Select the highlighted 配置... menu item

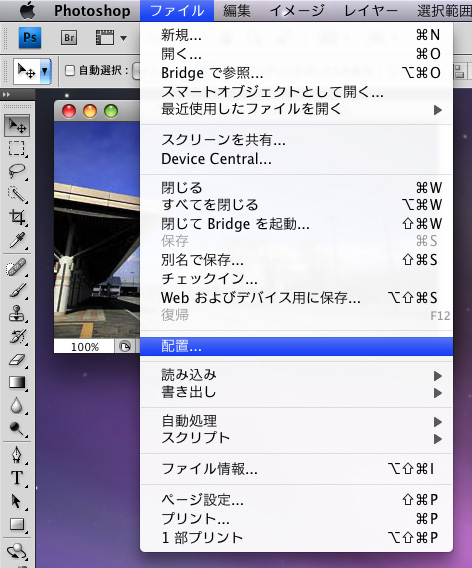296,347
